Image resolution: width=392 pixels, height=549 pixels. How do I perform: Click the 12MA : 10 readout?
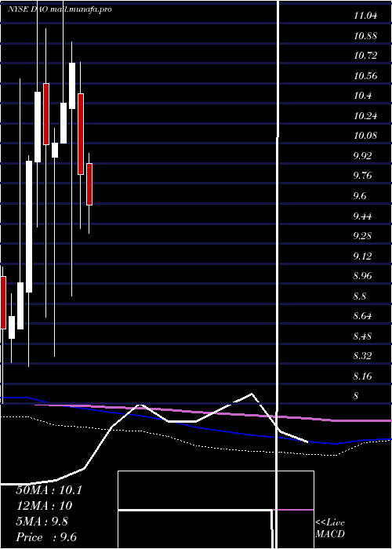(44, 506)
